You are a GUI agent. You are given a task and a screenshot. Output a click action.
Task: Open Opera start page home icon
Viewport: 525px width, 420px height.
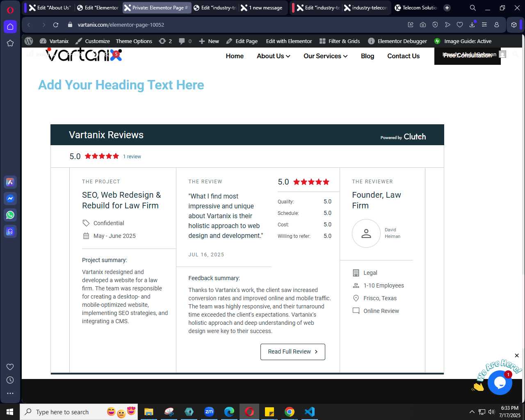point(10,27)
